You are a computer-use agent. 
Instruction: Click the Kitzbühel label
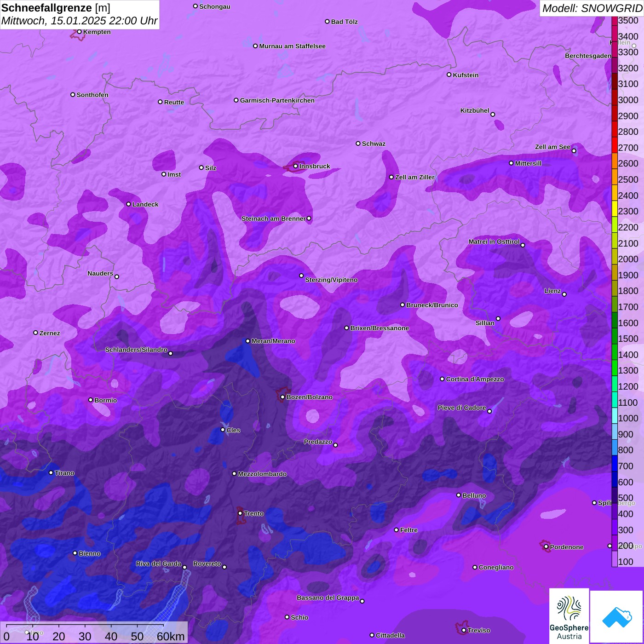tap(475, 110)
